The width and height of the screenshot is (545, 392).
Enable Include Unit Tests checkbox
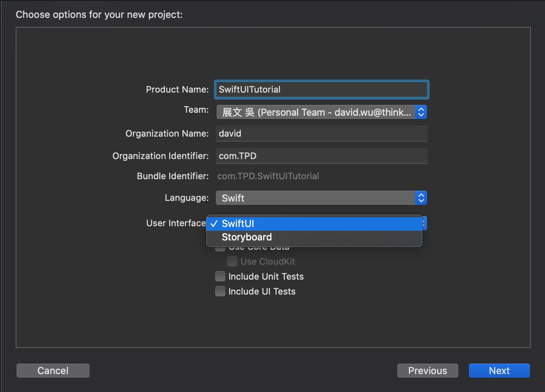tap(220, 276)
